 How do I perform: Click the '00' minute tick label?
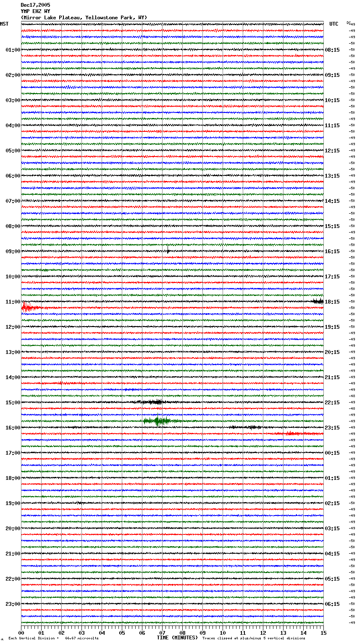21,633
